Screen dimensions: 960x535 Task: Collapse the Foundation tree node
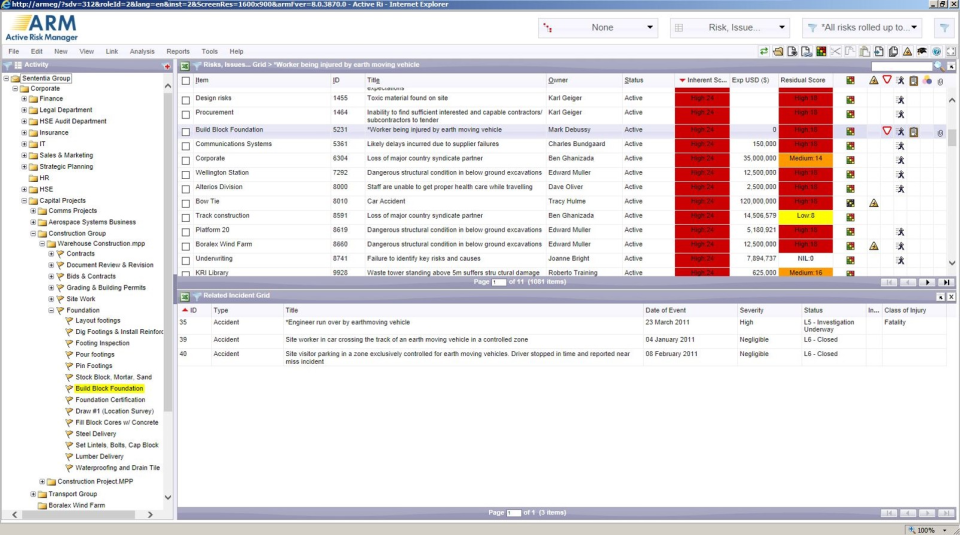pos(51,310)
